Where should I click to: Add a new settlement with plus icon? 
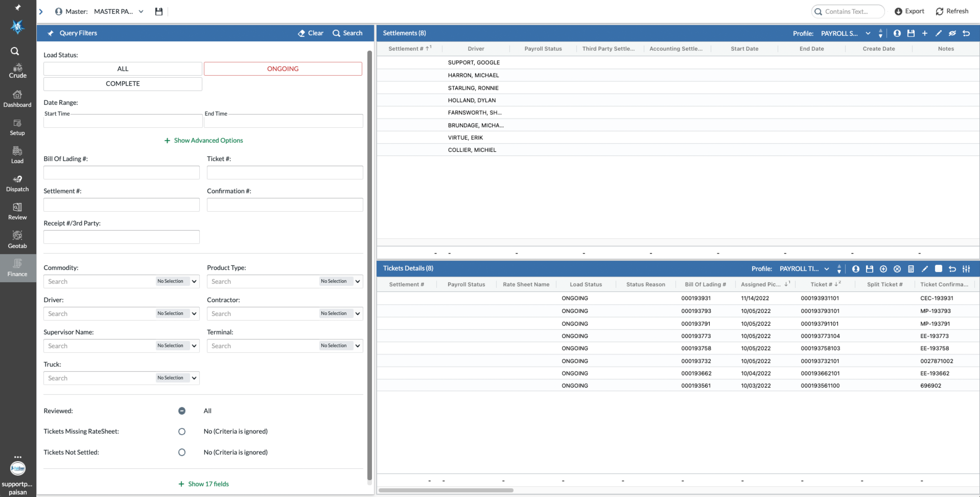(925, 33)
